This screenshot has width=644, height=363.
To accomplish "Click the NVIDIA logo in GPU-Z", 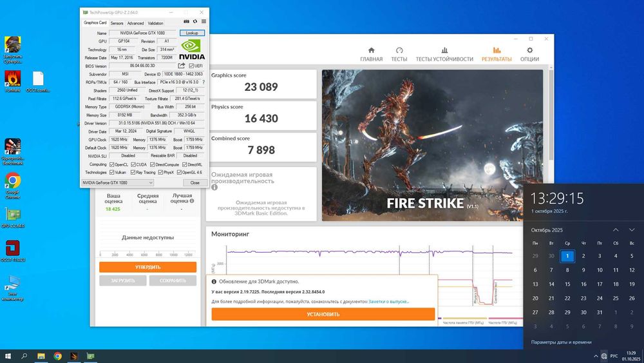I will pyautogui.click(x=191, y=50).
